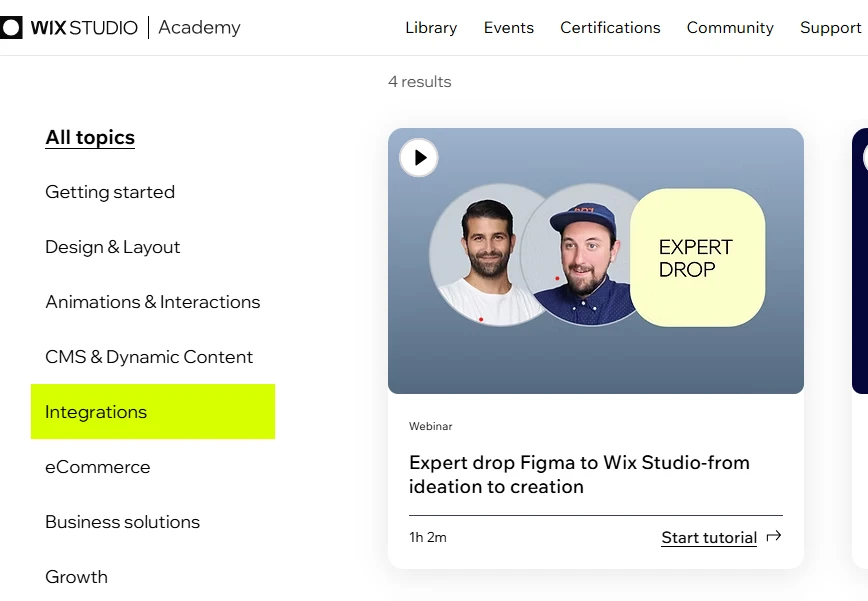The height and width of the screenshot is (601, 868).
Task: Select the highlighted Integrations topic
Action: point(153,412)
